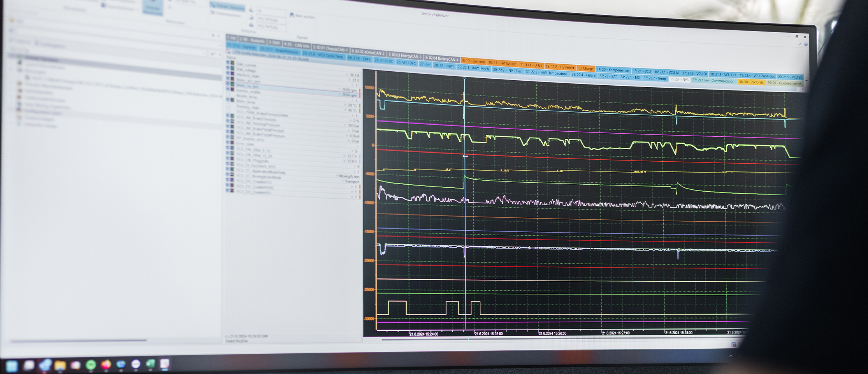Click the '40 °C' value in signal list
Image resolution: width=868 pixels, height=374 pixels.
pos(353,110)
